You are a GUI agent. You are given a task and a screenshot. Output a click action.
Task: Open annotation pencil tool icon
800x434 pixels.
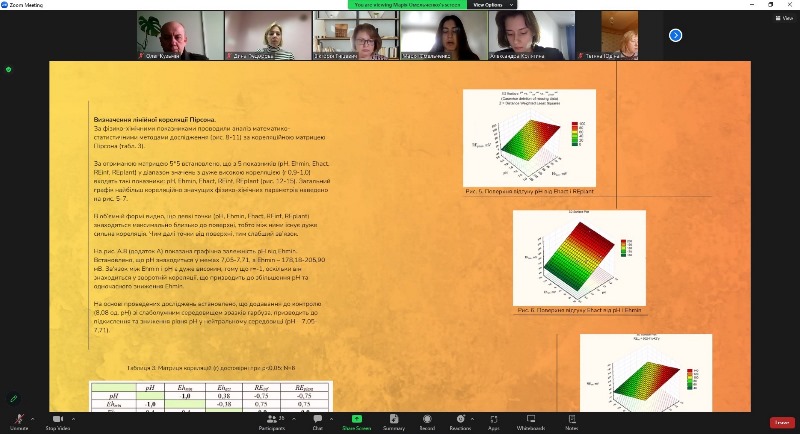click(x=14, y=398)
